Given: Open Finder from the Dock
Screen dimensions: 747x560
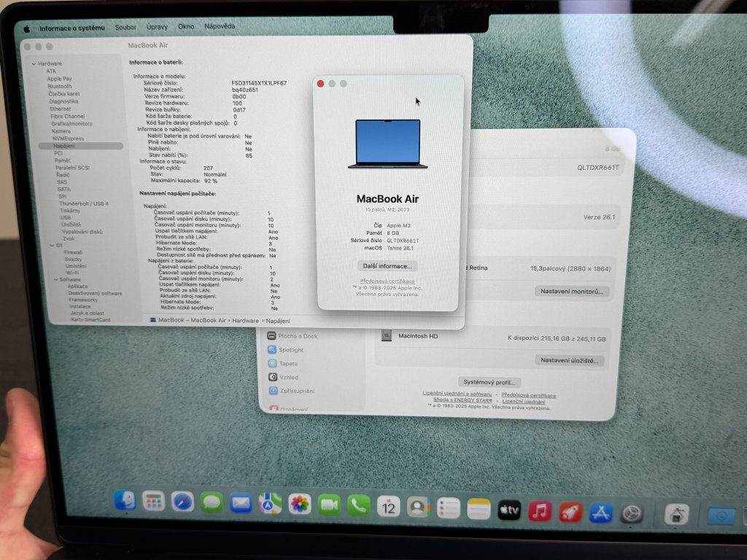Looking at the screenshot, I should pos(125,500).
